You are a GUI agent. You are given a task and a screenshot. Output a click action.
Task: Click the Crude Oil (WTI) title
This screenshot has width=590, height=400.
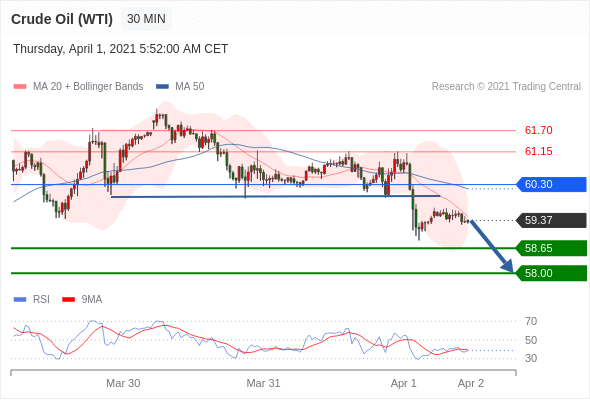pos(62,19)
